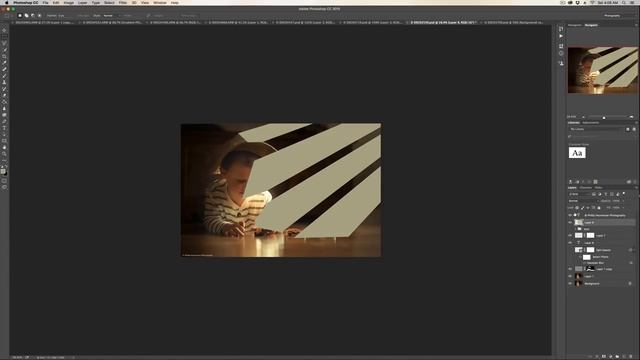640x360 pixels.
Task: Switch to the Histogram tab
Action: click(575, 25)
